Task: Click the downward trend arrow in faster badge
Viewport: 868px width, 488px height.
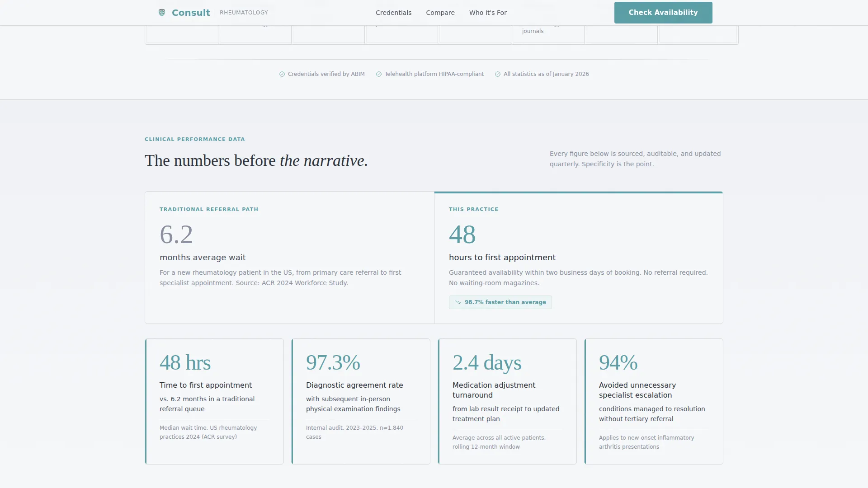Action: point(458,302)
